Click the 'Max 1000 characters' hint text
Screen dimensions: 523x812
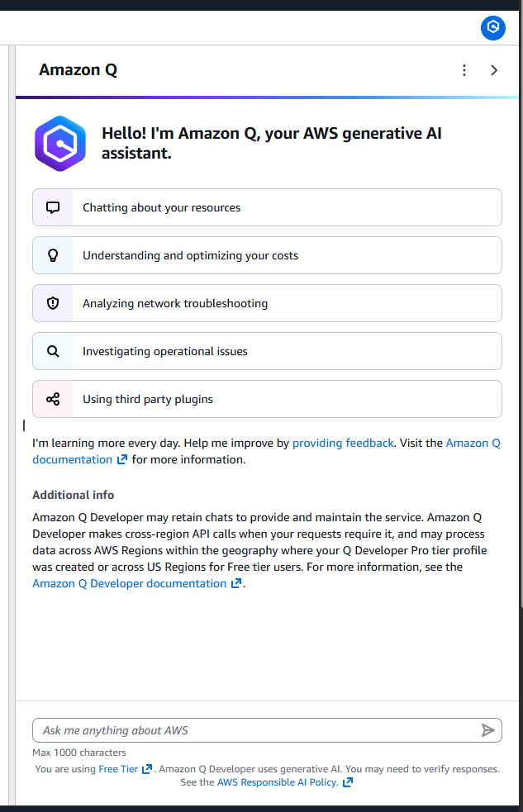coord(79,753)
